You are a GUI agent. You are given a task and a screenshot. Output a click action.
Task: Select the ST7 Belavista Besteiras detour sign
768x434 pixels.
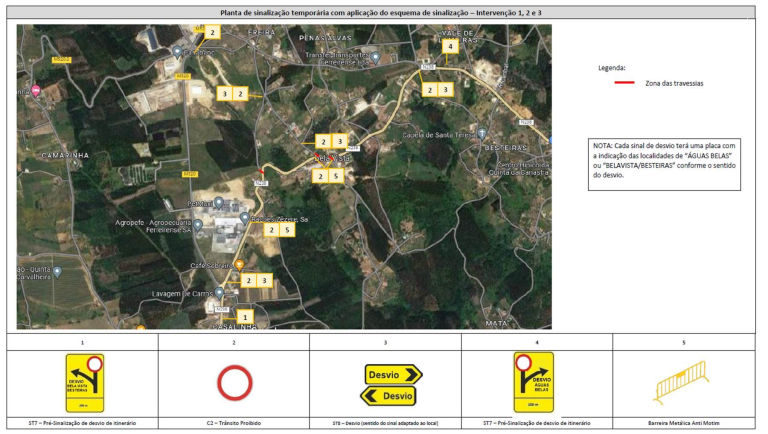click(84, 383)
